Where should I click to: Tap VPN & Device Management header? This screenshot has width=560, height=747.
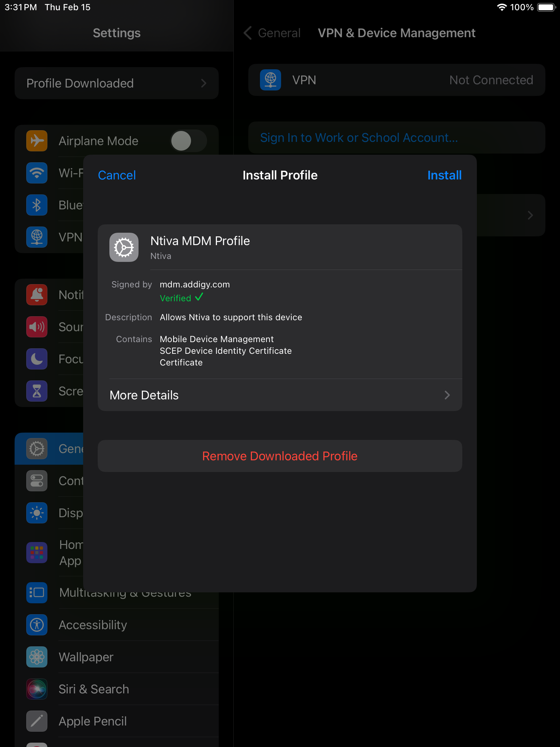(397, 33)
